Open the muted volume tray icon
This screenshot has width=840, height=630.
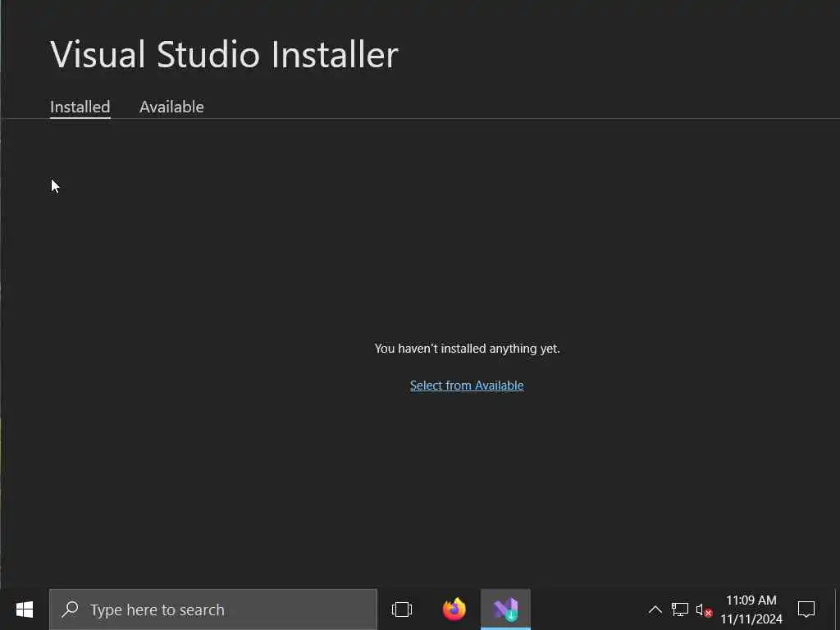coord(703,609)
